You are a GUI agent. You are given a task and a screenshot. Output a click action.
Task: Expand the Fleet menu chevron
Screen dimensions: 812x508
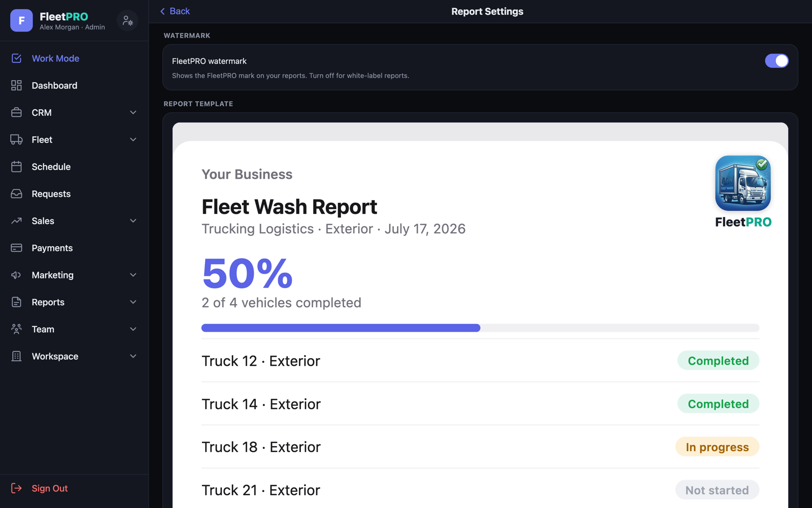click(x=133, y=140)
